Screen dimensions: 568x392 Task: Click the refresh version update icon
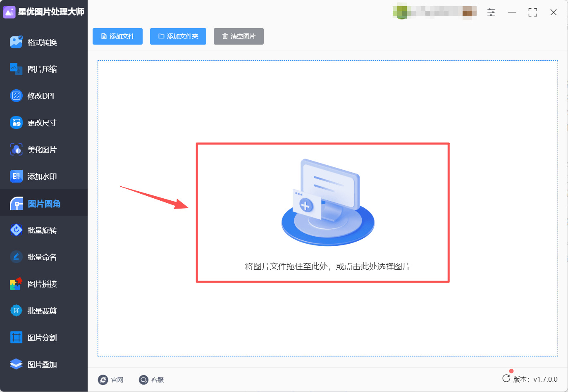(506, 378)
